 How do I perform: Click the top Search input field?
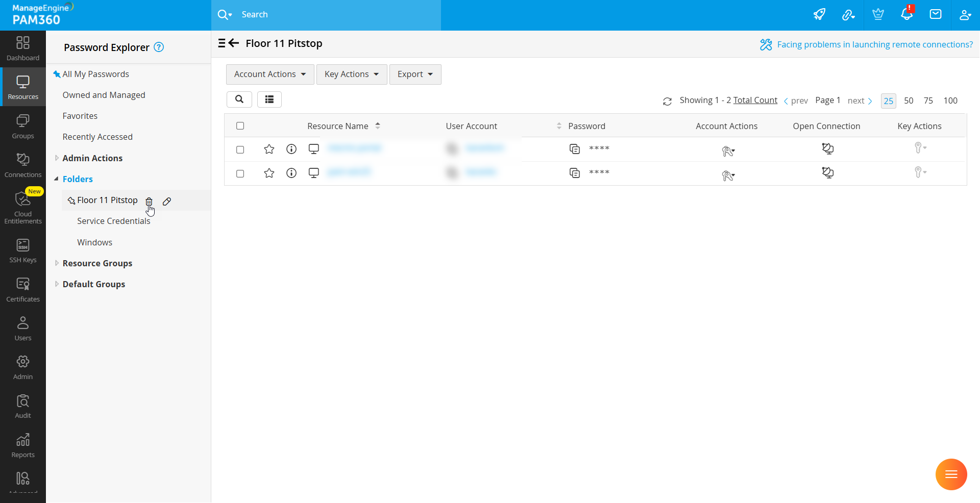tap(337, 15)
